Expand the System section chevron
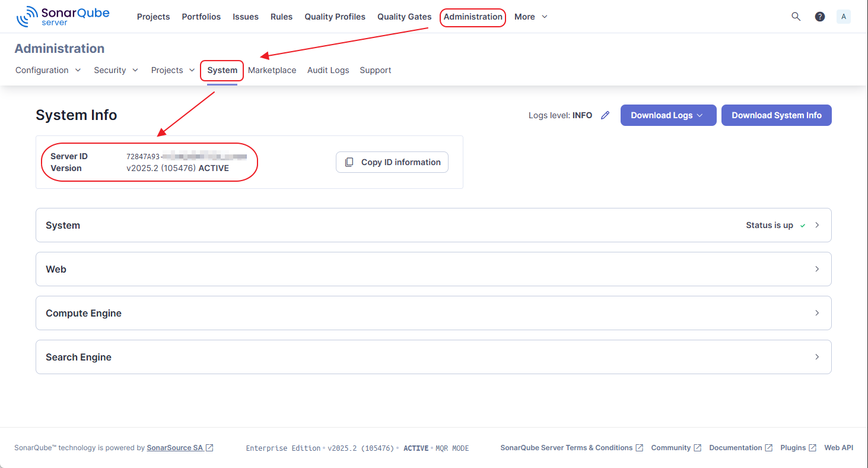Image resolution: width=868 pixels, height=468 pixels. tap(817, 225)
